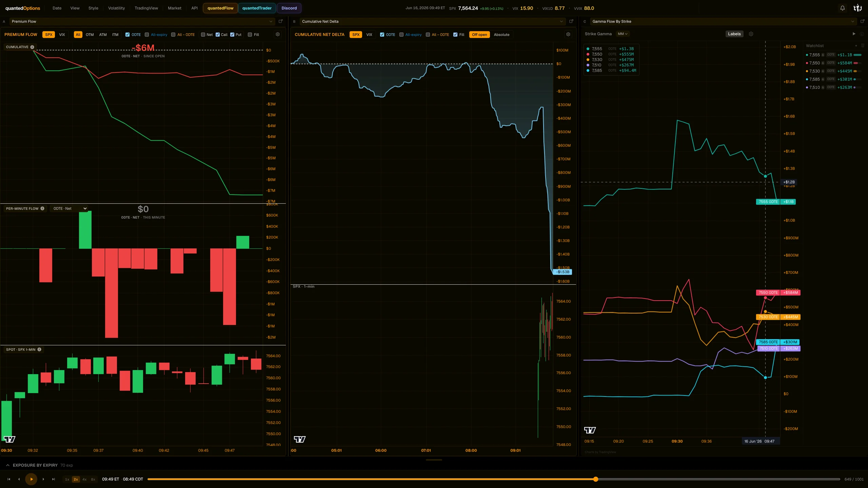
Task: Click the Strike Gamma play arrow icon
Action: click(x=854, y=34)
